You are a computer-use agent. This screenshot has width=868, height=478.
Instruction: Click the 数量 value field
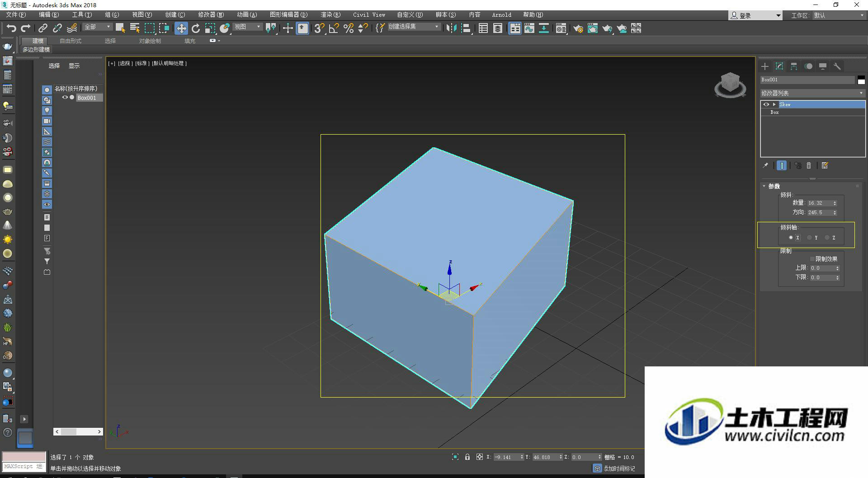click(x=820, y=203)
